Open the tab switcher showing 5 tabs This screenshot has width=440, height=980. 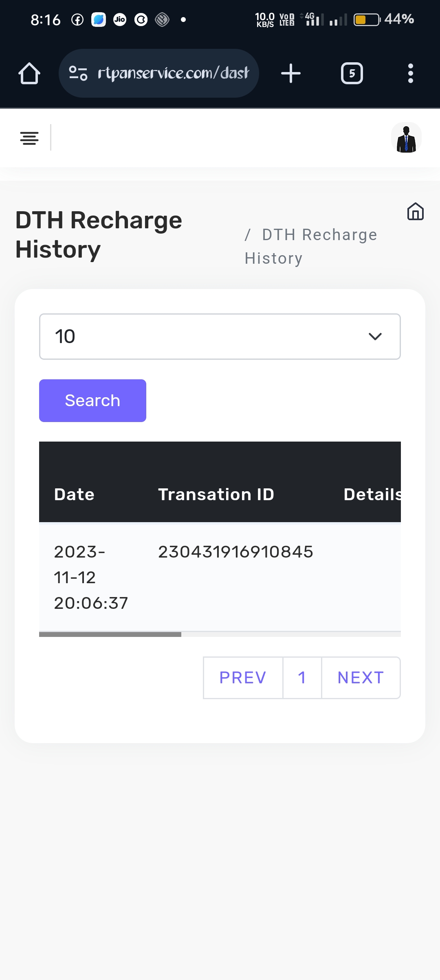[352, 73]
